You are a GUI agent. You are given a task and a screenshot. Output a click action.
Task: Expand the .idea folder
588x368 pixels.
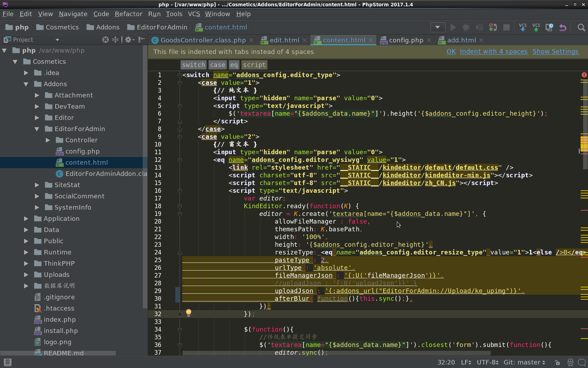[26, 73]
